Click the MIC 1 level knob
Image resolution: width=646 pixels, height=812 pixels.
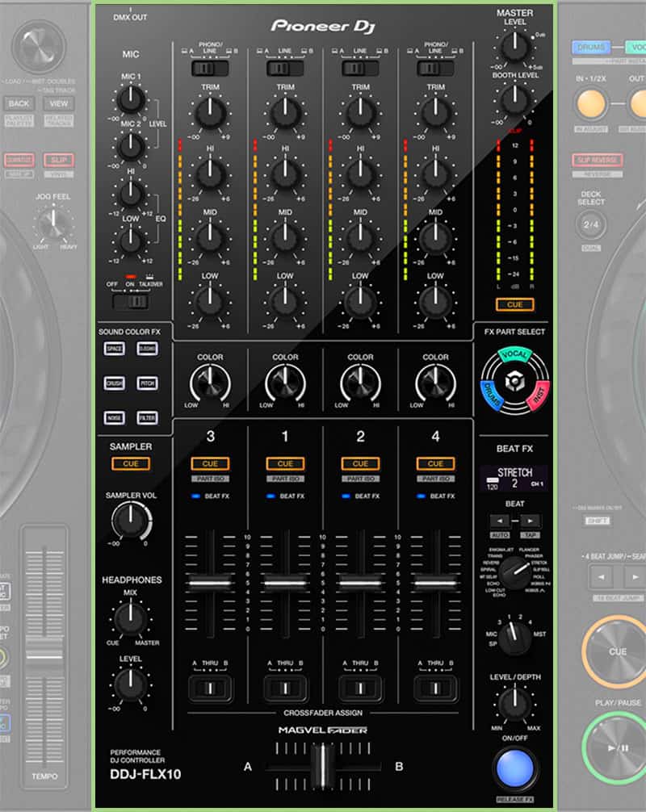pyautogui.click(x=131, y=99)
